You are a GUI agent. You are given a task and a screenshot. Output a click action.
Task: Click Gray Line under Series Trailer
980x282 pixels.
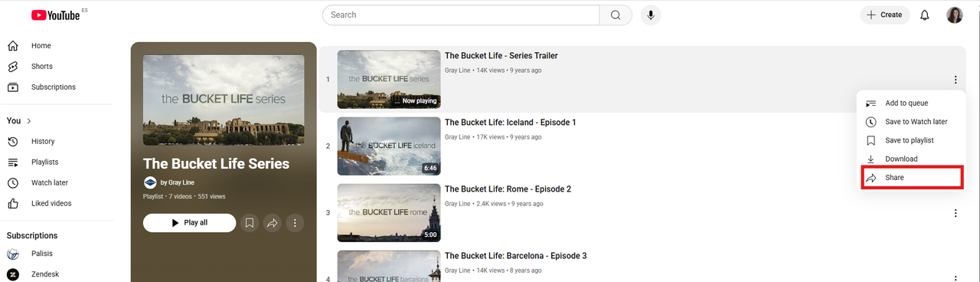tap(458, 70)
